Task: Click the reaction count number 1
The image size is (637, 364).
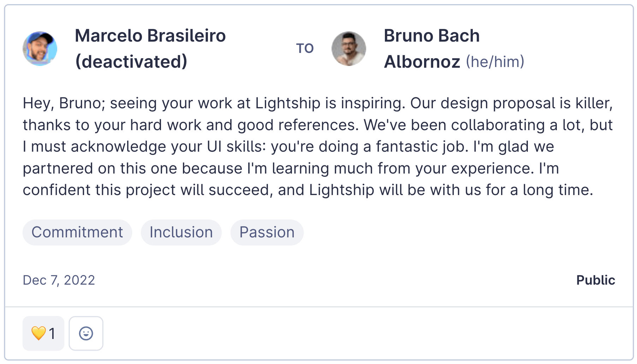Action: click(52, 333)
